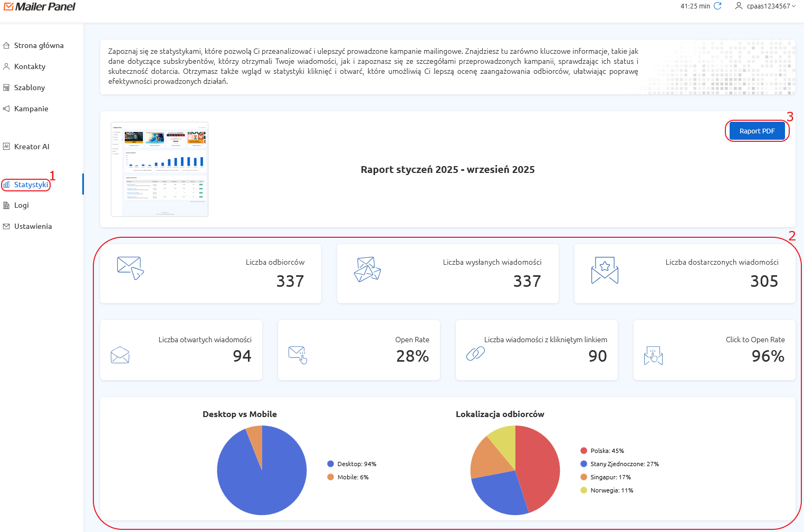
Task: Click the delivered messages star envelope icon
Action: [605, 270]
